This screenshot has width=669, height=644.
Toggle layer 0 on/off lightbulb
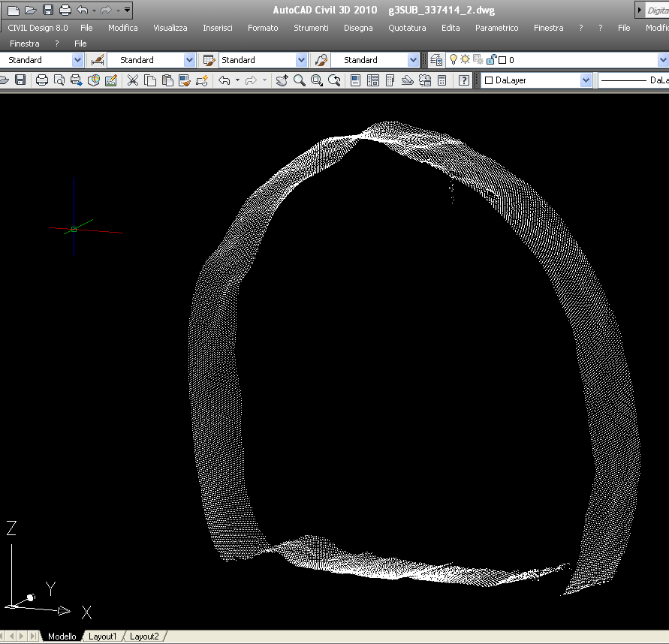click(454, 60)
